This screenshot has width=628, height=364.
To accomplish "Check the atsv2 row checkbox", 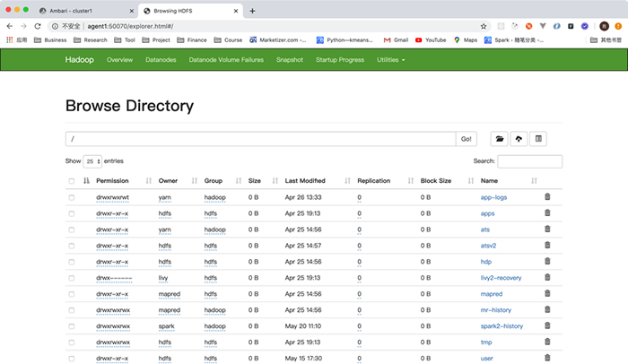I will click(x=71, y=246).
